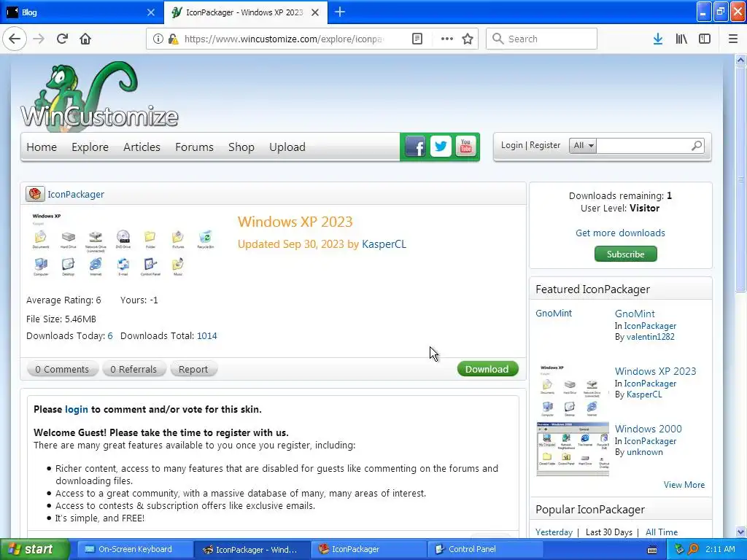The image size is (747, 560).
Task: Bookmark this page with the star icon
Action: 468,39
